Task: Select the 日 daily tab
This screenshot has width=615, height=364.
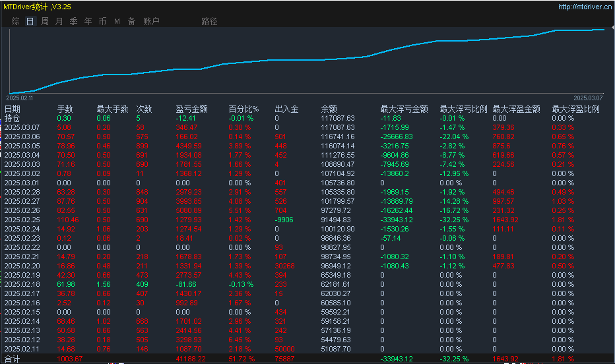Action: 30,21
